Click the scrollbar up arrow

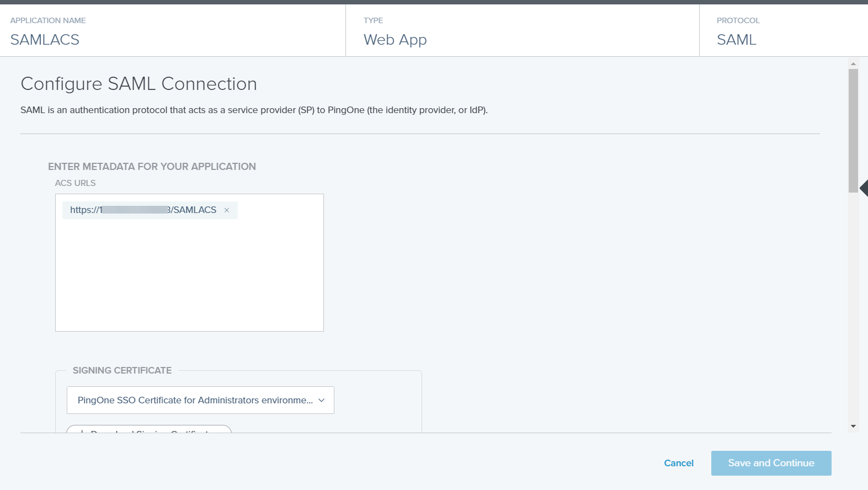(853, 64)
